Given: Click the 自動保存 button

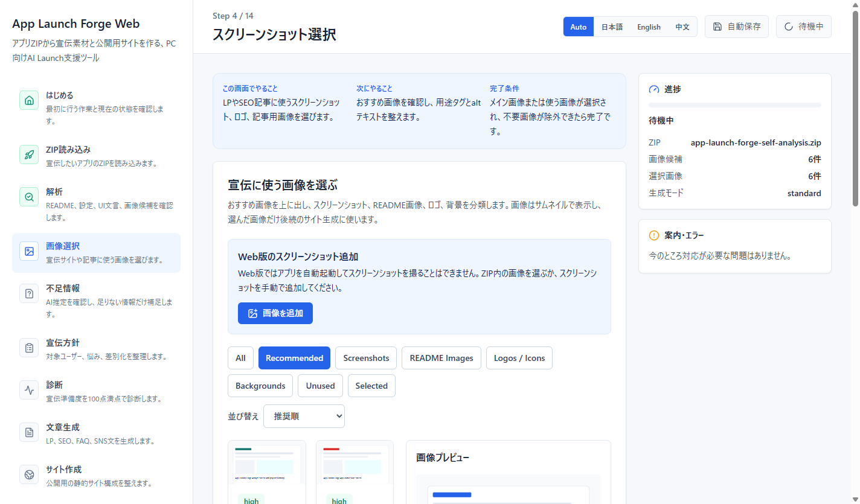Looking at the screenshot, I should pos(737,27).
